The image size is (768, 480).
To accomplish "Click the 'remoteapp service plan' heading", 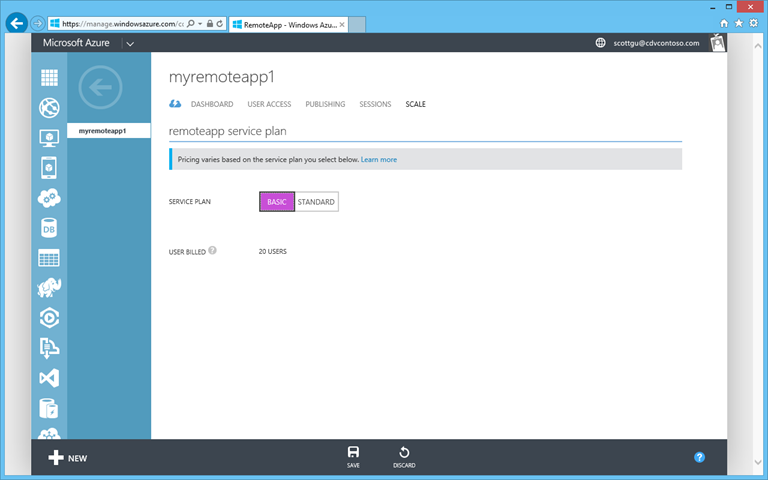I will coord(228,131).
